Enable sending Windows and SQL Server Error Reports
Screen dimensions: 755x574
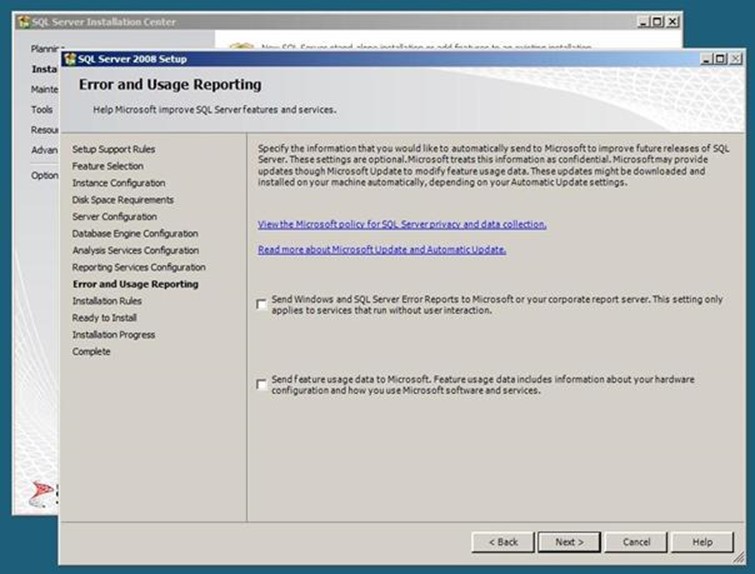click(x=261, y=304)
